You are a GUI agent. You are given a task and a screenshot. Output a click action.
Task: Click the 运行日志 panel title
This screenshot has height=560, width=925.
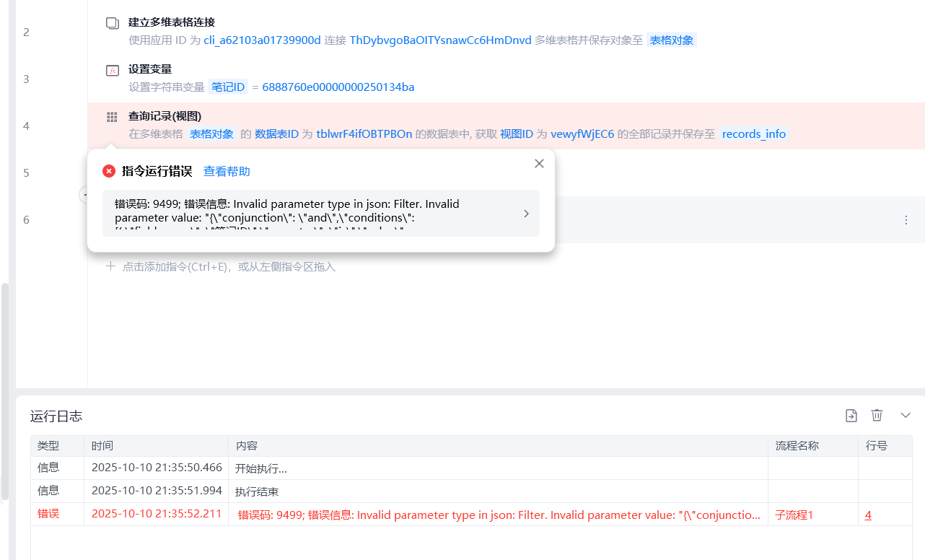[x=56, y=416]
